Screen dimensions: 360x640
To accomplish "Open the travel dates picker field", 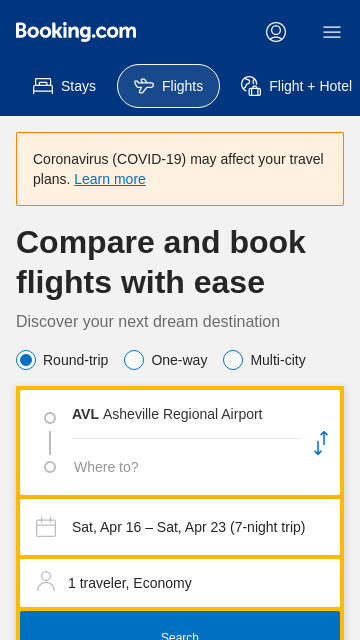I will pyautogui.click(x=180, y=527).
